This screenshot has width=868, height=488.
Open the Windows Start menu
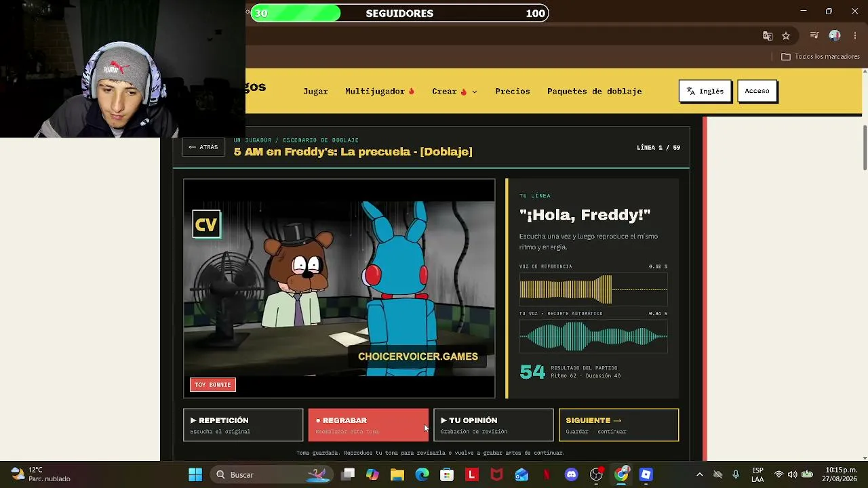click(x=195, y=474)
